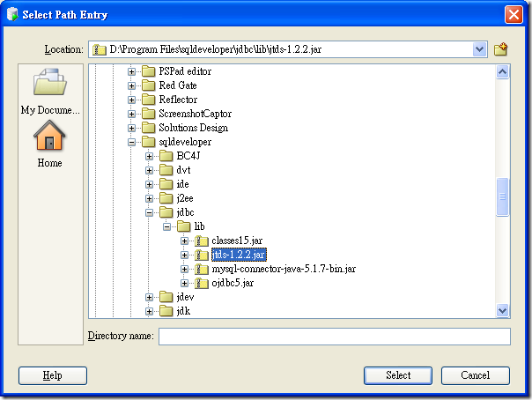
Task: Click the jdbc folder icon
Action: 166,212
